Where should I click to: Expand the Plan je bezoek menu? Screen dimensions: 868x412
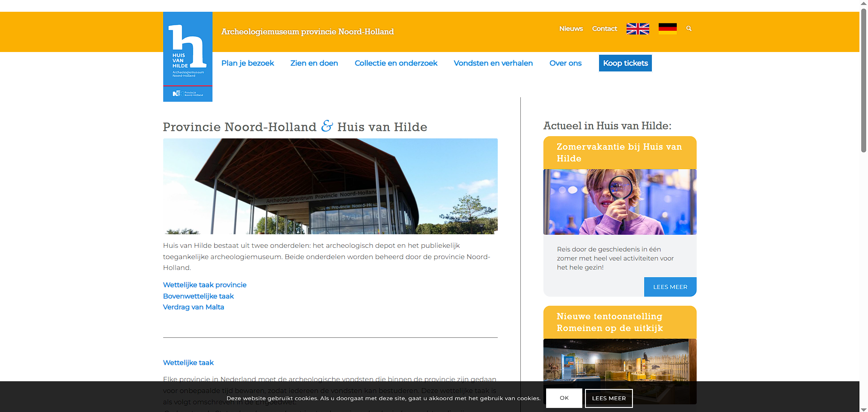(247, 63)
